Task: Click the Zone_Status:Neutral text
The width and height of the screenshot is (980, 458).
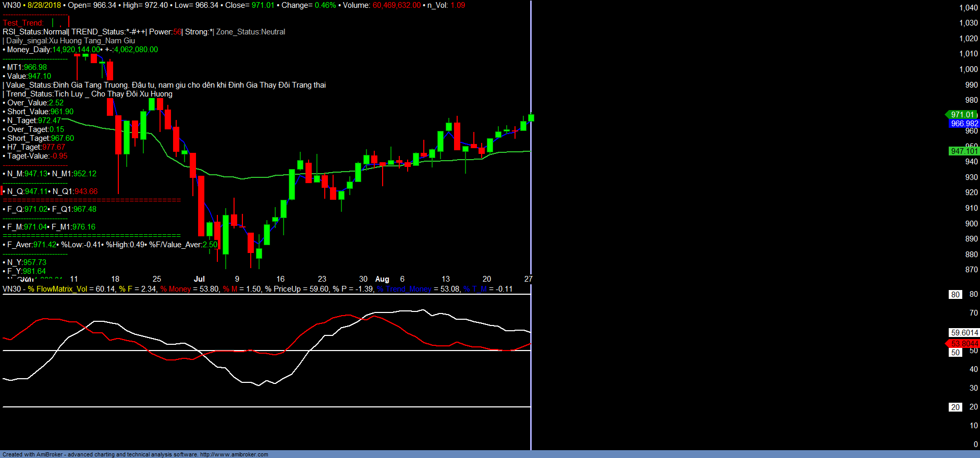Action: [x=251, y=32]
